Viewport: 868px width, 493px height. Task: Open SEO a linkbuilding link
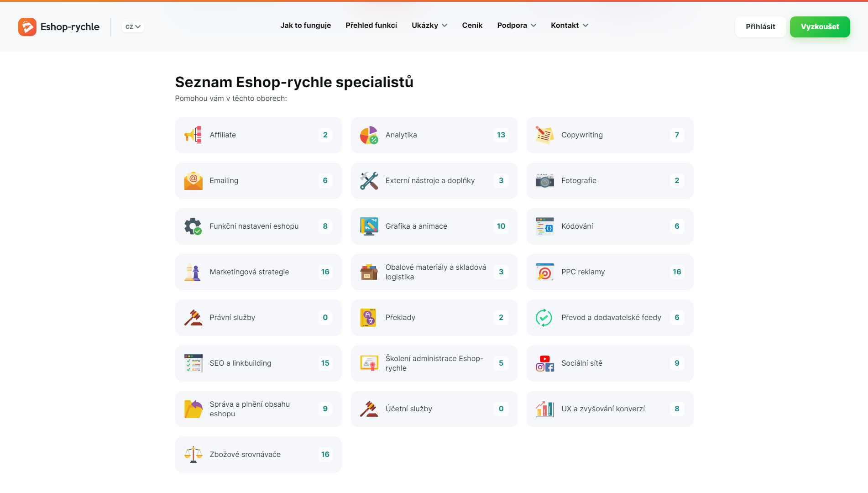pos(240,363)
